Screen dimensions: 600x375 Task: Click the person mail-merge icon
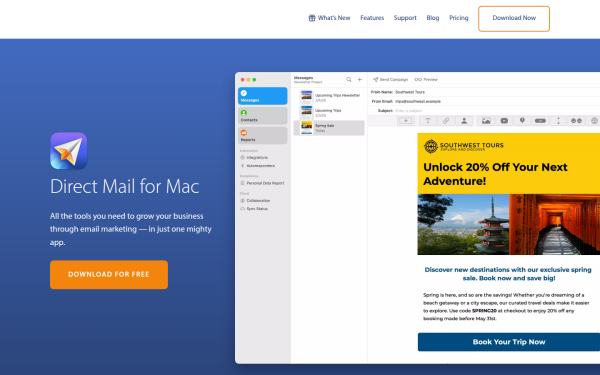(x=464, y=121)
